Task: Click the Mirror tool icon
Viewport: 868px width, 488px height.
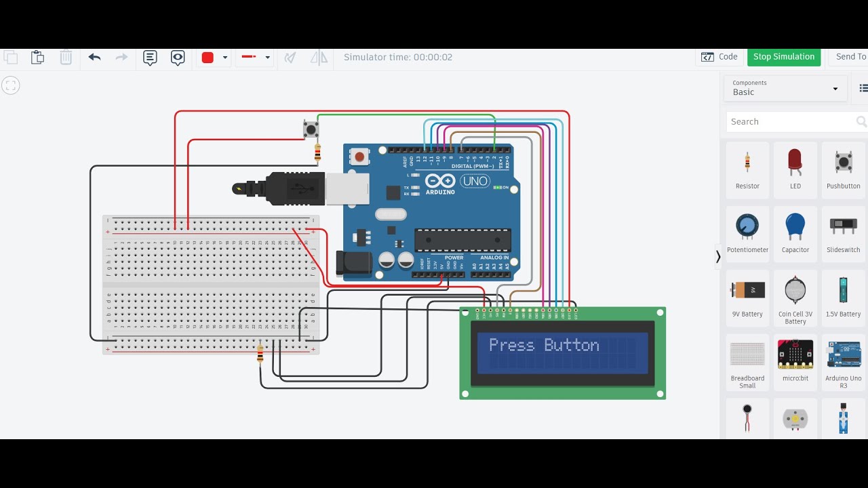Action: pyautogui.click(x=319, y=58)
